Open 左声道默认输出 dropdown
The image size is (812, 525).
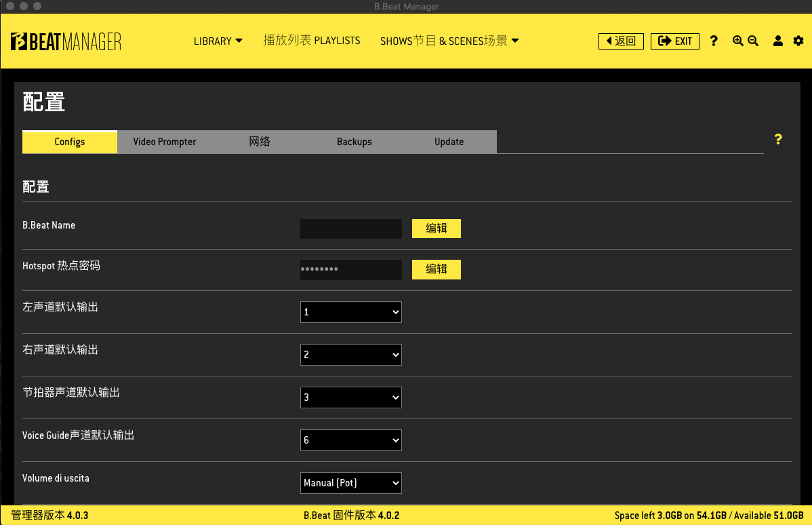pos(350,312)
